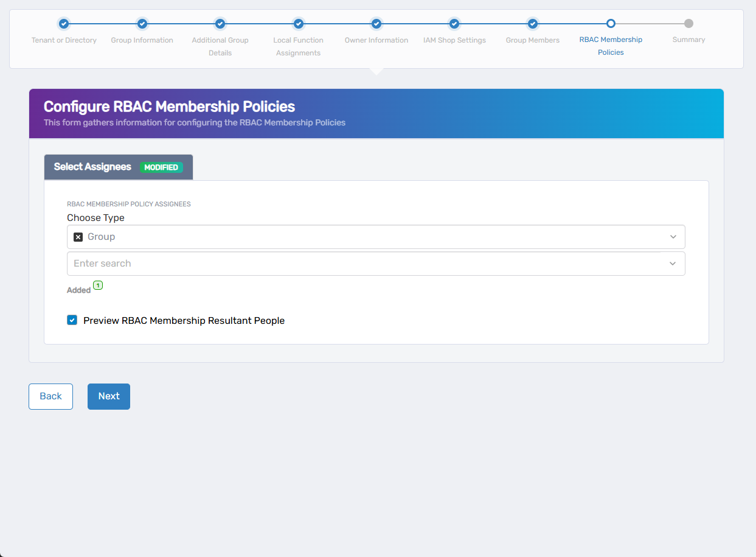This screenshot has width=756, height=557.
Task: Click the MODIFIED badge on Select Assignees
Action: click(161, 167)
